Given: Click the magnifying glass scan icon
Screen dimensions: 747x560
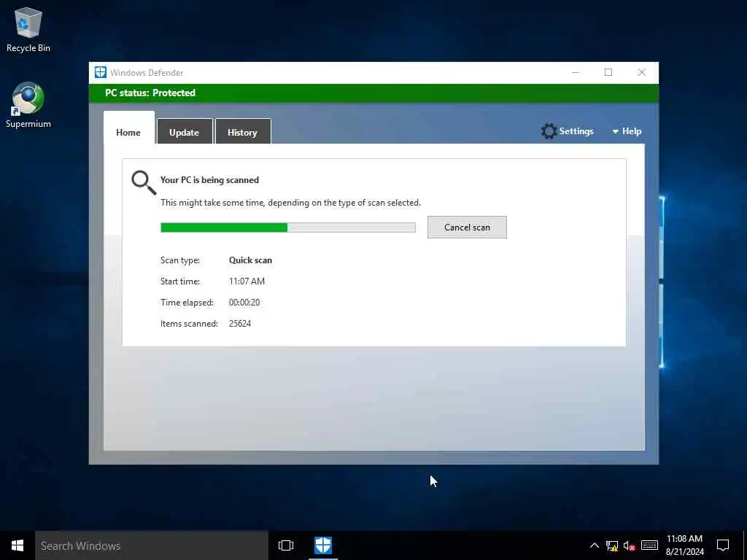Looking at the screenshot, I should click(x=144, y=183).
